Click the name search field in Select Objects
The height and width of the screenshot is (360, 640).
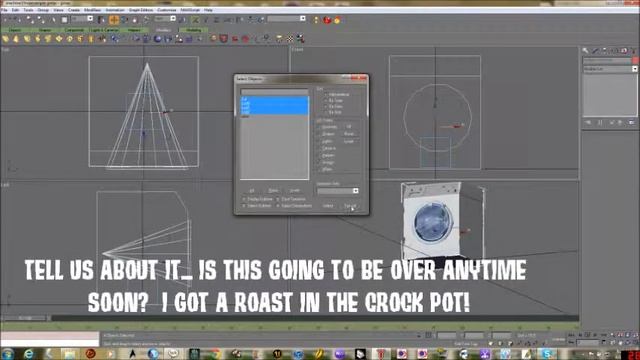pos(274,92)
